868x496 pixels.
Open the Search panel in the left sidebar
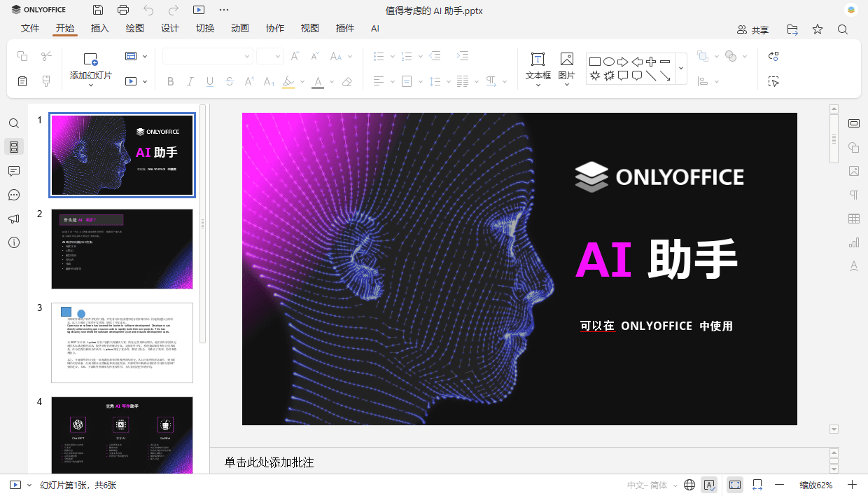pyautogui.click(x=14, y=123)
